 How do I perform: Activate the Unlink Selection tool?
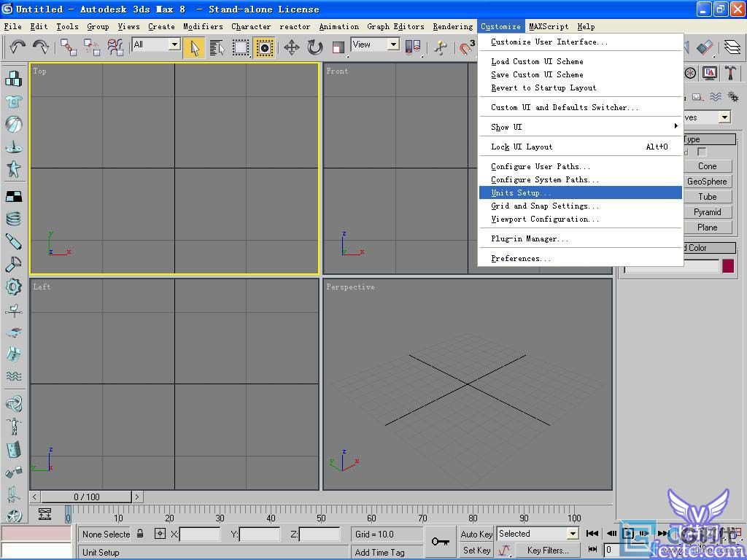91,47
